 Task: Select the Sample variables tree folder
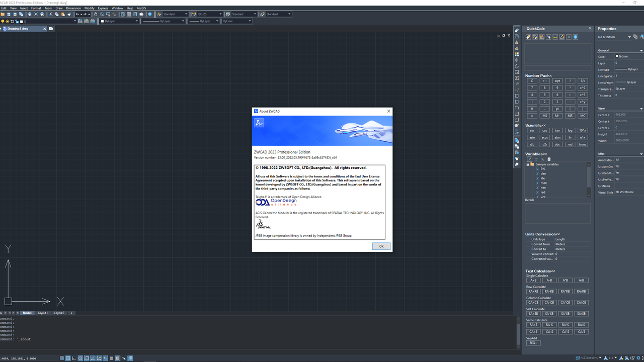547,164
